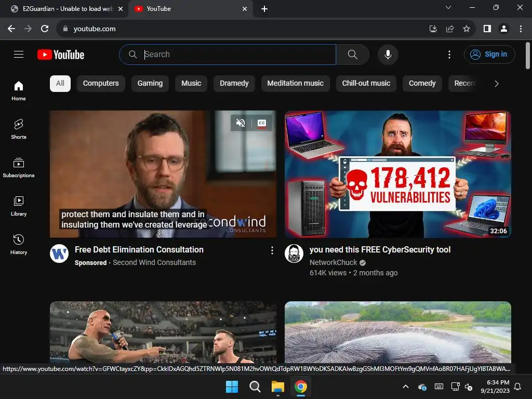532x399 pixels.
Task: Go back with browser back arrow
Action: point(11,29)
